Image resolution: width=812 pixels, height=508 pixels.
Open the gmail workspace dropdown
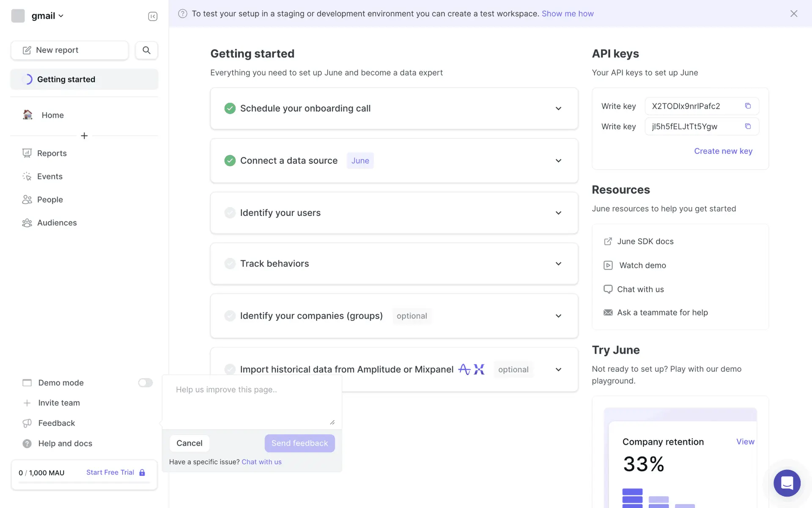coord(47,16)
